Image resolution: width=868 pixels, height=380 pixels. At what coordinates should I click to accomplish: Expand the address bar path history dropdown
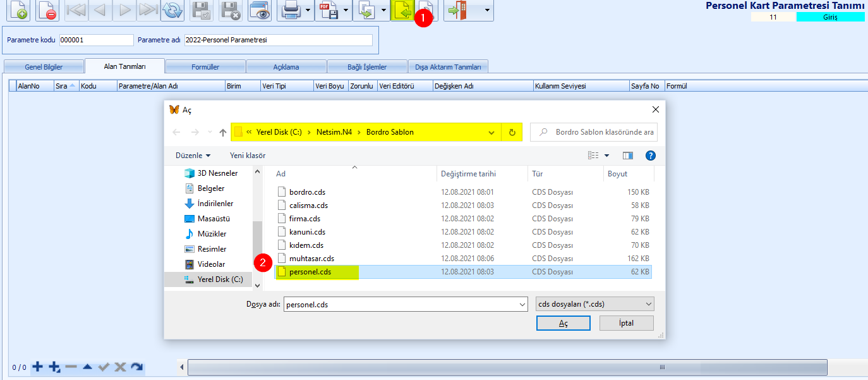tap(492, 132)
